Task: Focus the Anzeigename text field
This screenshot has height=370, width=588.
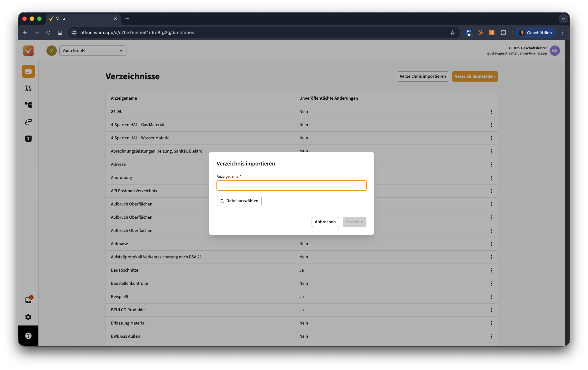Action: point(291,185)
